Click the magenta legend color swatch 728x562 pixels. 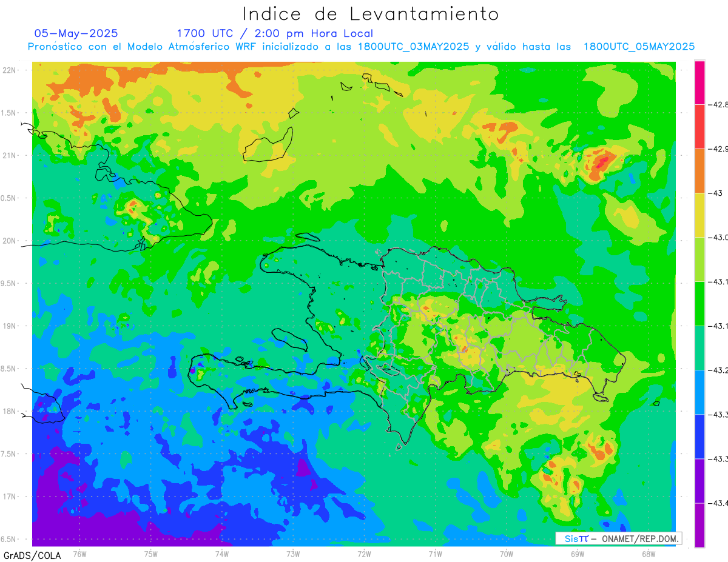point(699,82)
